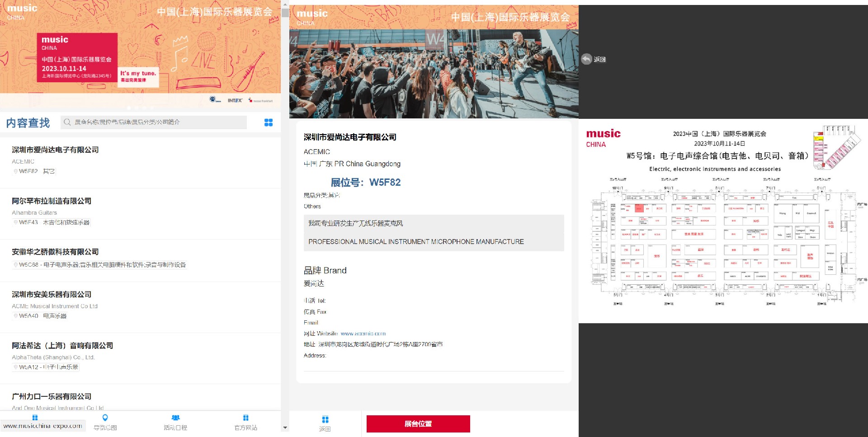
Task: Click the list scrollbar up arrow
Action: (x=285, y=4)
